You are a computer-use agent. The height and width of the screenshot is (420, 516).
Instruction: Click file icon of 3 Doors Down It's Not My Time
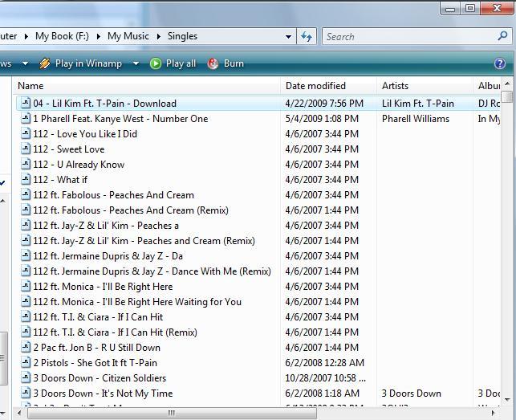click(x=26, y=393)
